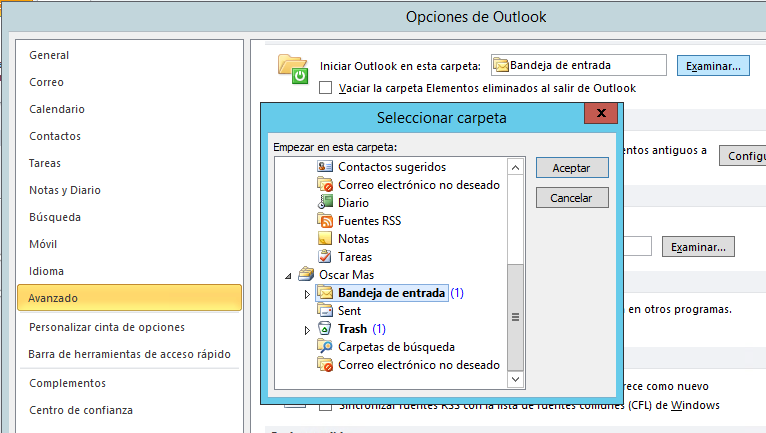
Task: Select the highlighted Avanzado category
Action: coord(129,298)
